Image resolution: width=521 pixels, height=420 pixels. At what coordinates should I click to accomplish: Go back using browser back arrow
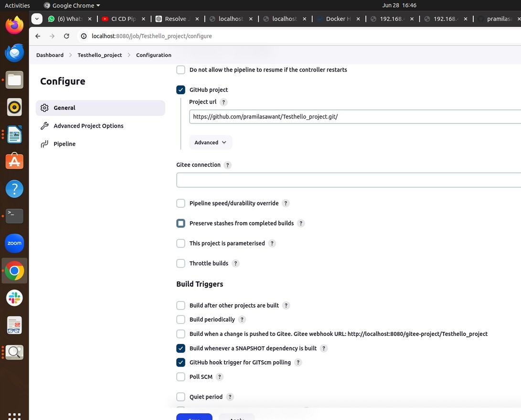click(x=38, y=36)
